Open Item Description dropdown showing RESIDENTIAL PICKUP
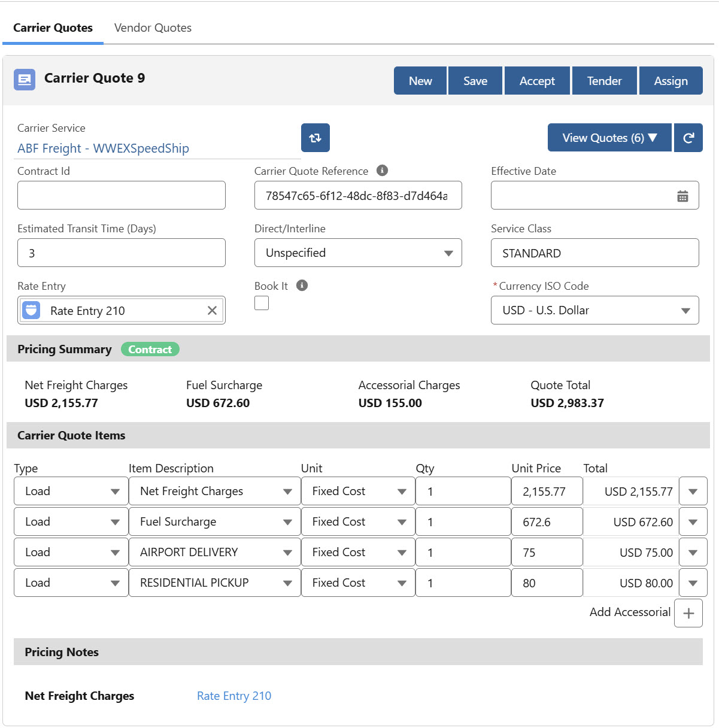 214,583
